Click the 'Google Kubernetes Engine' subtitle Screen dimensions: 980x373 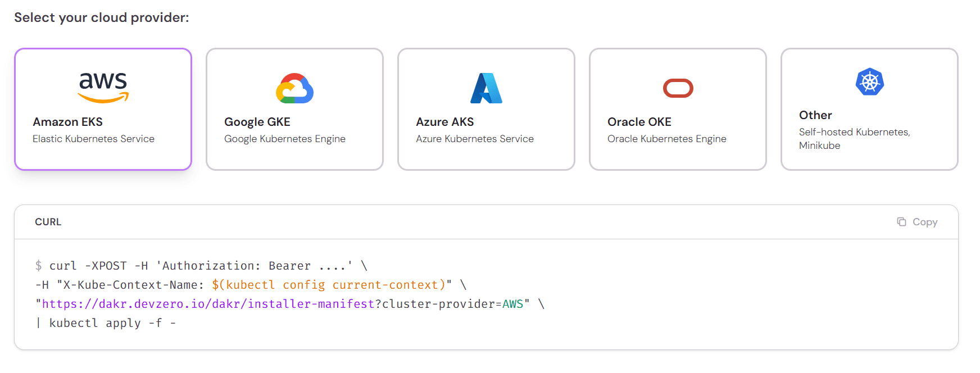pyautogui.click(x=285, y=139)
